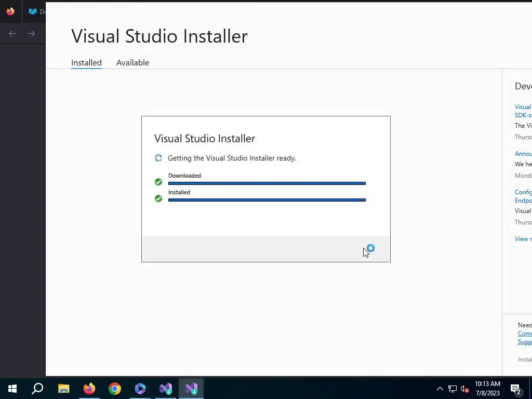This screenshot has width=532, height=399.
Task: Click 'Getting the Visual Studio Installer ready.' text
Action: pyautogui.click(x=232, y=158)
